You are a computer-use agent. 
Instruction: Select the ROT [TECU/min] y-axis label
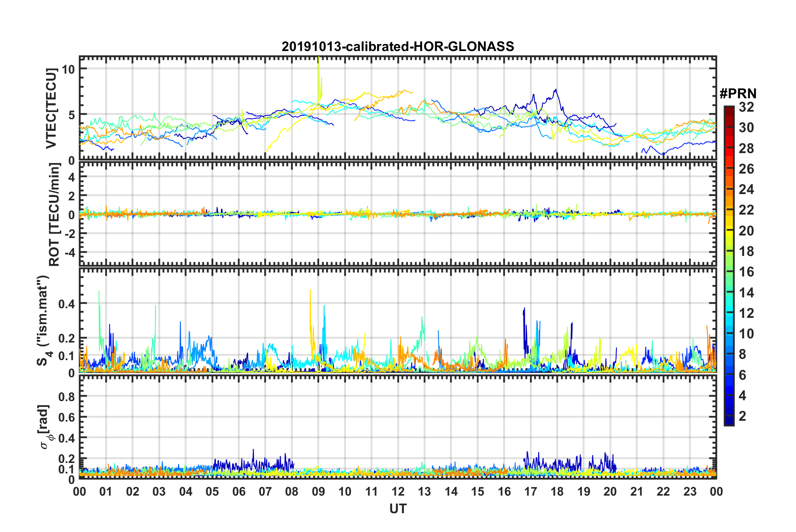click(x=54, y=215)
